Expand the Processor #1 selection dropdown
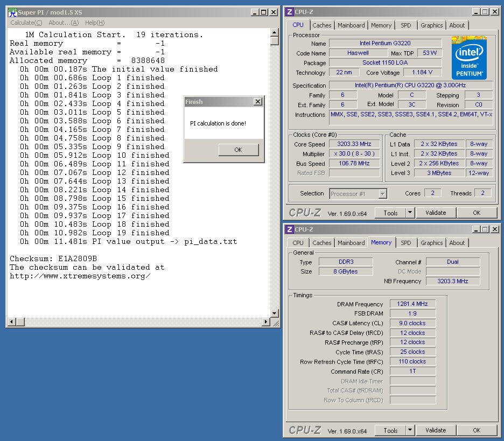 click(x=382, y=194)
